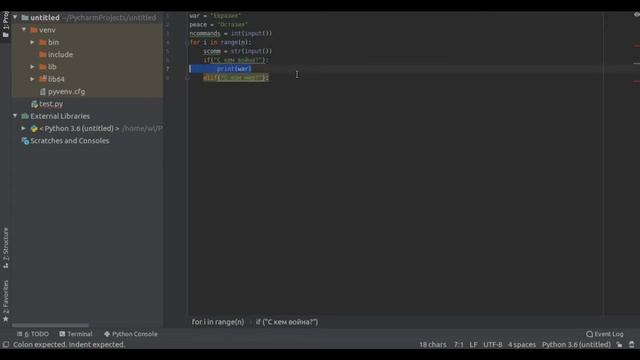Screen dimensions: 640x360
Task: Toggle the read-only lock icon in status bar
Action: [620, 344]
